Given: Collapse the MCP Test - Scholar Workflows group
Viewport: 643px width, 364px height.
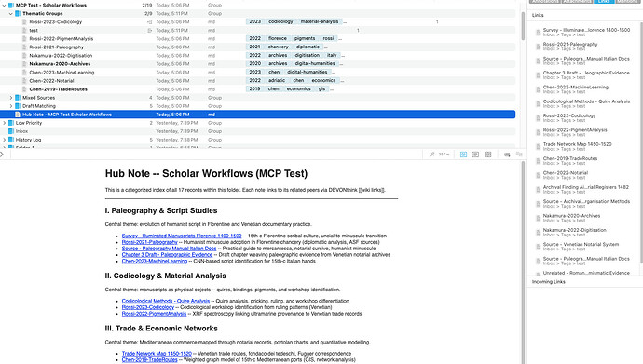Looking at the screenshot, I should click(4, 6).
